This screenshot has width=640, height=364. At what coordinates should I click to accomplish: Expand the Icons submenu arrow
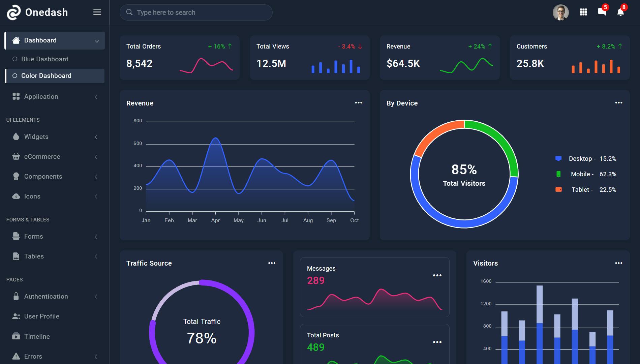click(96, 196)
